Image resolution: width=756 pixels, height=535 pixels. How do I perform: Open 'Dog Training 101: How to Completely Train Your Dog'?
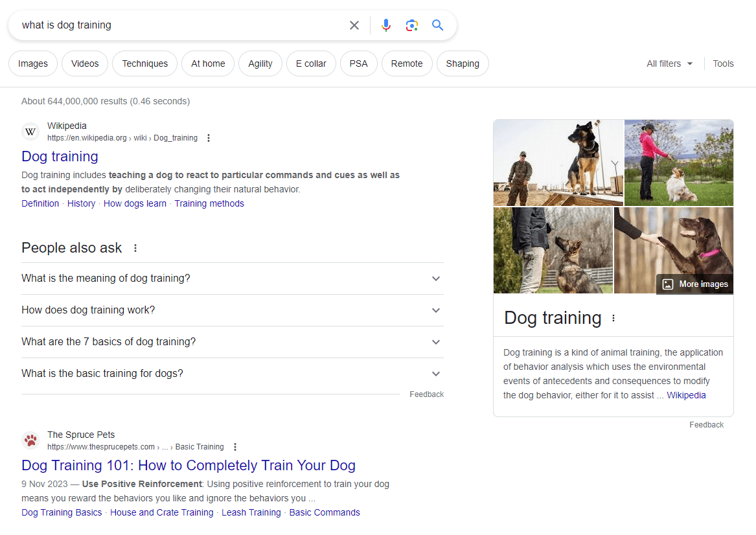[x=189, y=466]
